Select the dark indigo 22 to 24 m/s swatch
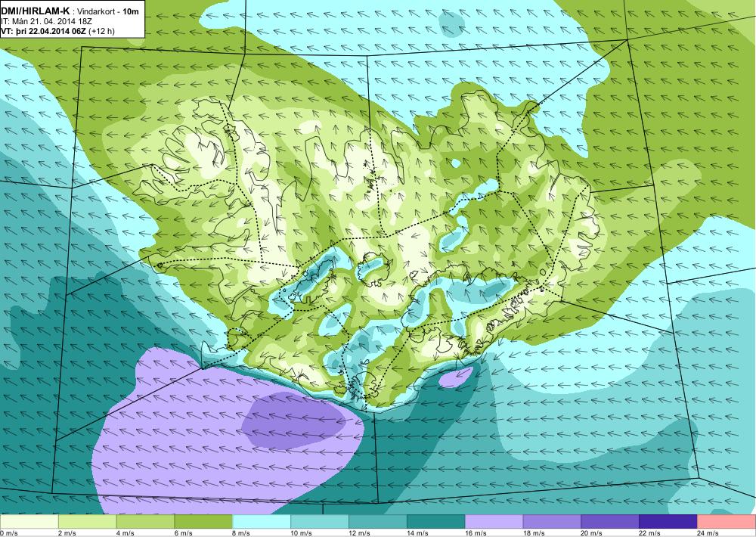Image resolution: width=756 pixels, height=537 pixels. click(x=668, y=522)
